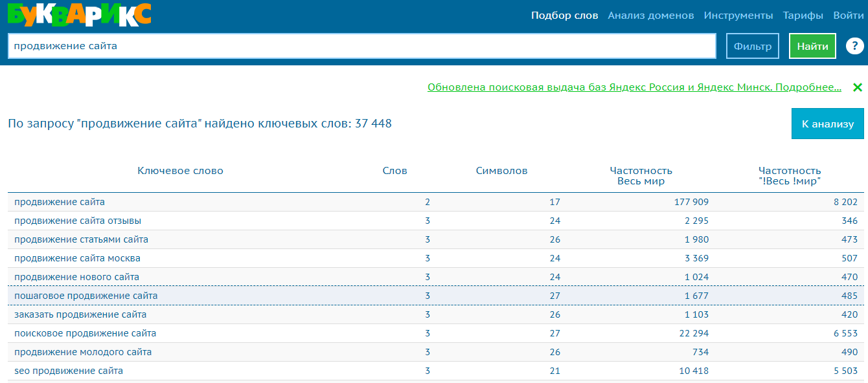Click the question mark help icon

coord(854,47)
